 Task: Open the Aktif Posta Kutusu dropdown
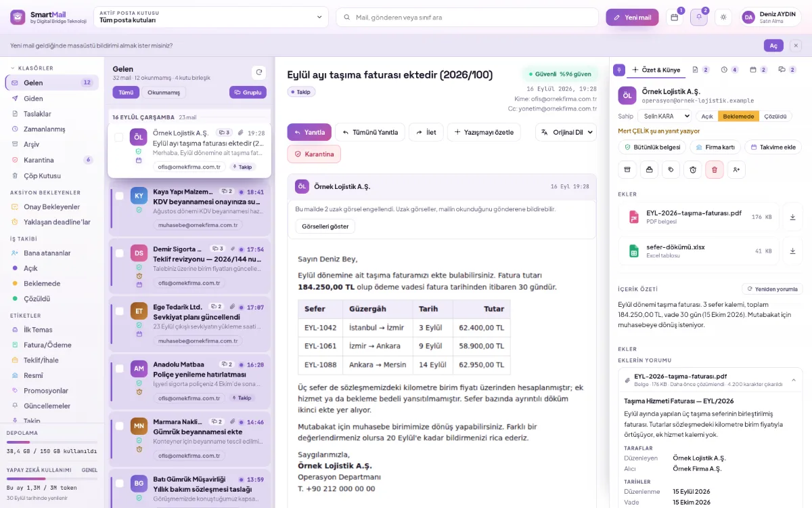point(211,18)
